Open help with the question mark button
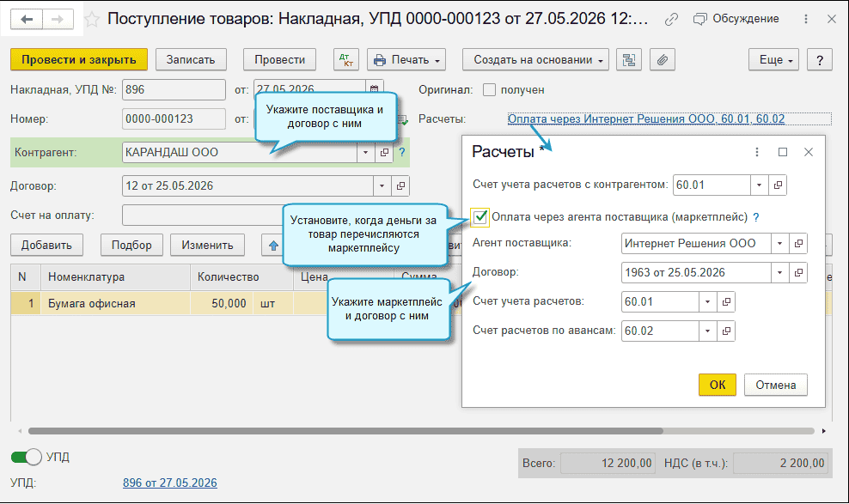 click(x=820, y=59)
